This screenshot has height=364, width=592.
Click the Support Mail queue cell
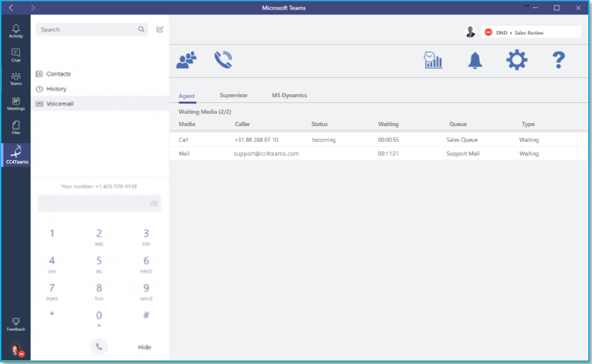pos(463,154)
